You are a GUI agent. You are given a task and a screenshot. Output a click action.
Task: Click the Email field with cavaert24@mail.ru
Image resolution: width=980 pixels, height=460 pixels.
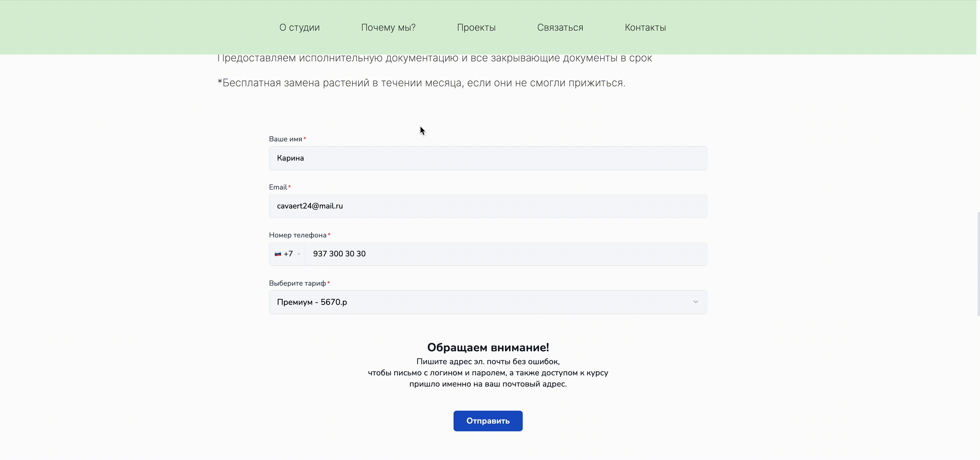pyautogui.click(x=488, y=206)
